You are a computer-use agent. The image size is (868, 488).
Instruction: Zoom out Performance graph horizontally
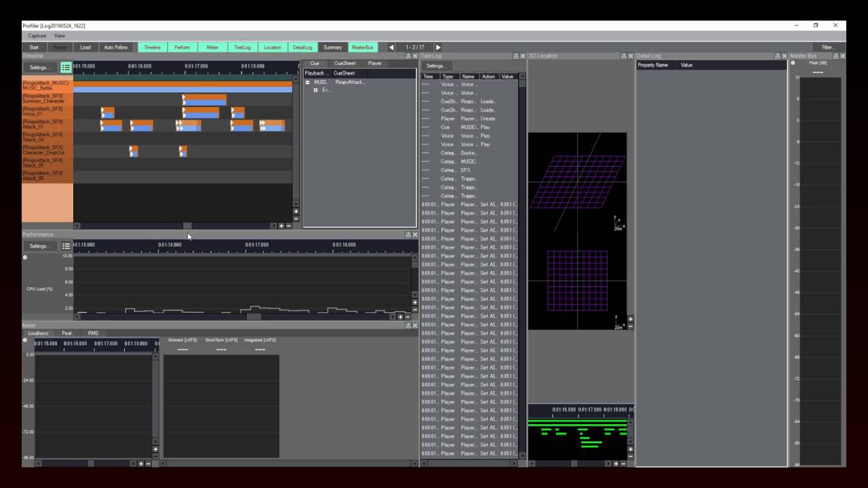point(408,317)
